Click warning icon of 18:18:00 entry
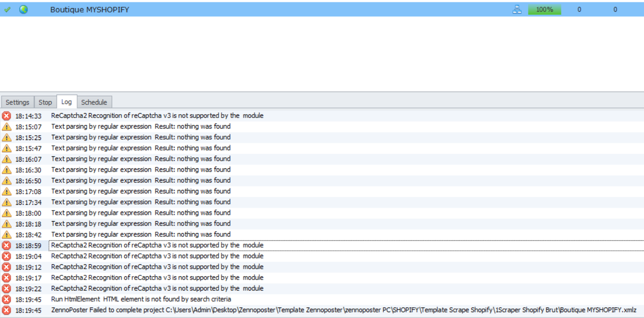 [x=6, y=213]
